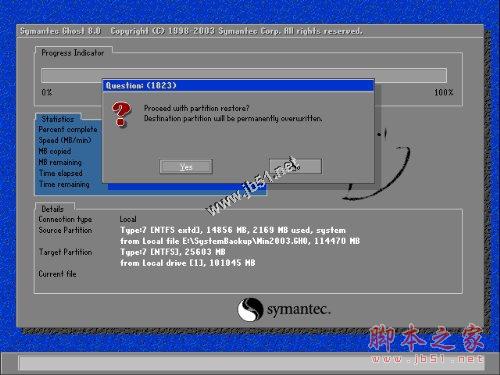Click the 'Current file' label
Image resolution: width=500 pixels, height=375 pixels.
tap(58, 274)
